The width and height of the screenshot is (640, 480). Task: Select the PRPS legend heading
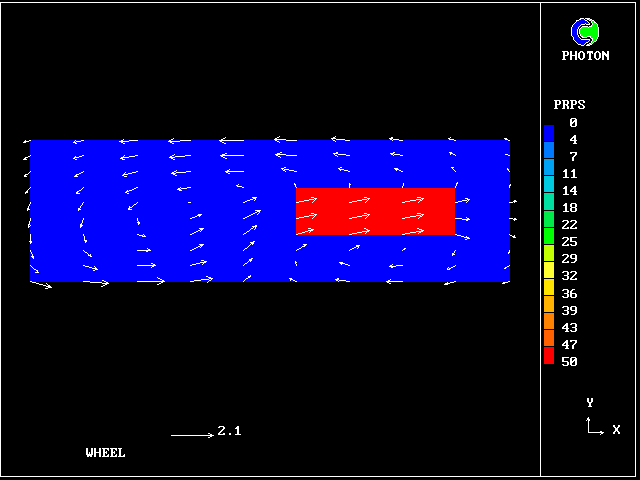pos(569,104)
